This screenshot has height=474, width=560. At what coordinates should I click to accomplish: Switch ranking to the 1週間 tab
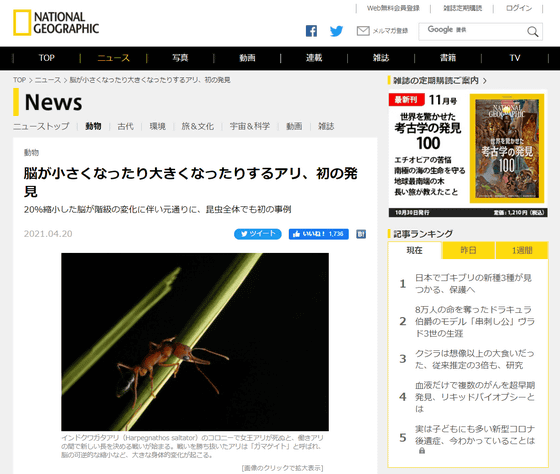tap(522, 250)
